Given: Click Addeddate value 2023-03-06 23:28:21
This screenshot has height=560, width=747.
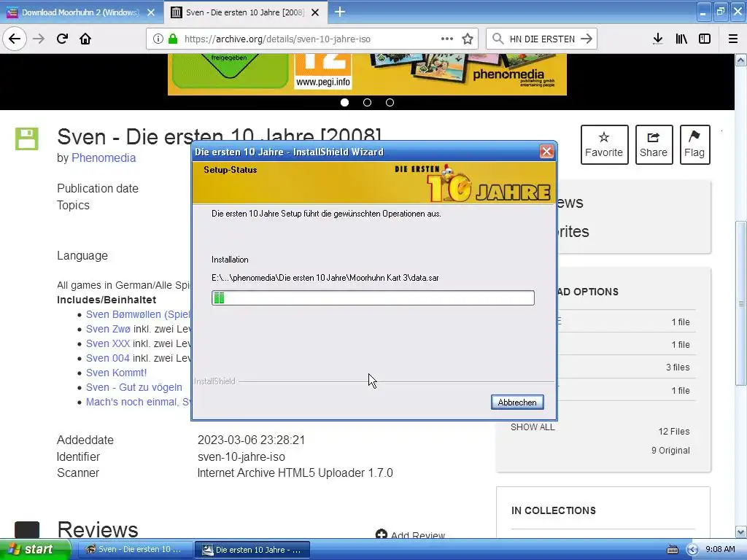Looking at the screenshot, I should pyautogui.click(x=251, y=440).
